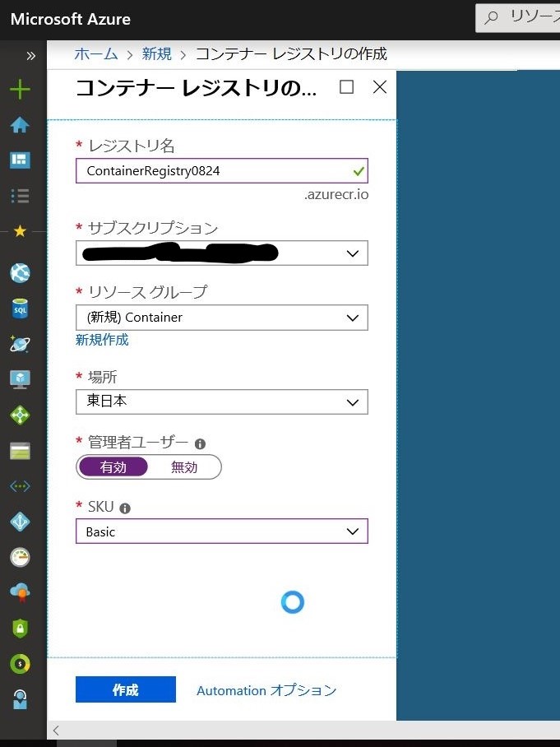560x747 pixels.
Task: Open SQL databases icon
Action: pos(20,309)
